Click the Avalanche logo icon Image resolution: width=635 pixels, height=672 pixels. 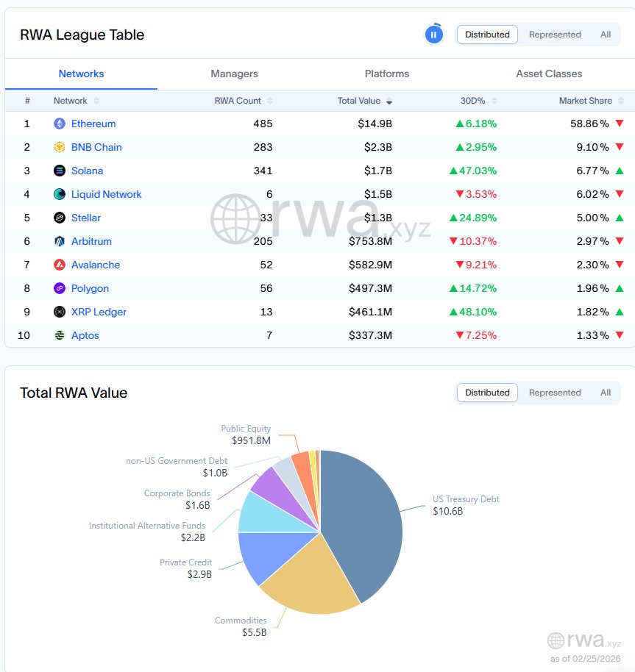60,265
